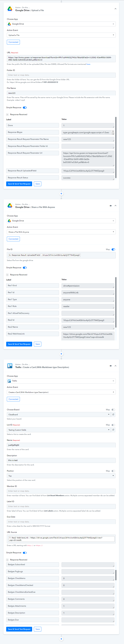124x644 pixels.
Task: Click Save & Send Test Request for Upload a File
Action: coord(19,184)
